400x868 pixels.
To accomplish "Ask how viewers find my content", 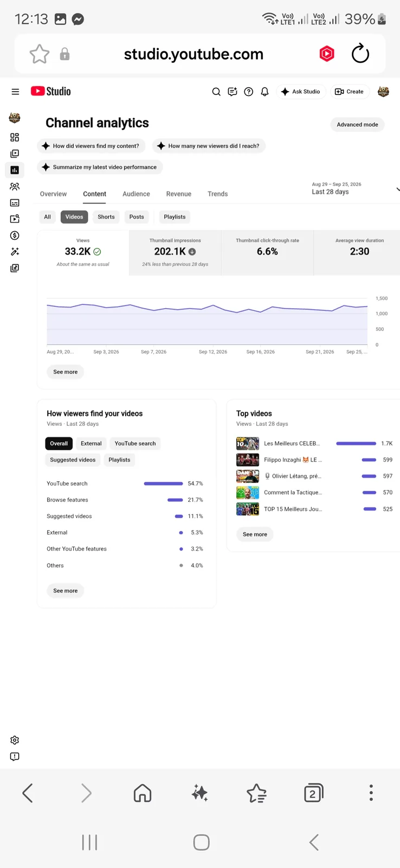I will tap(91, 146).
